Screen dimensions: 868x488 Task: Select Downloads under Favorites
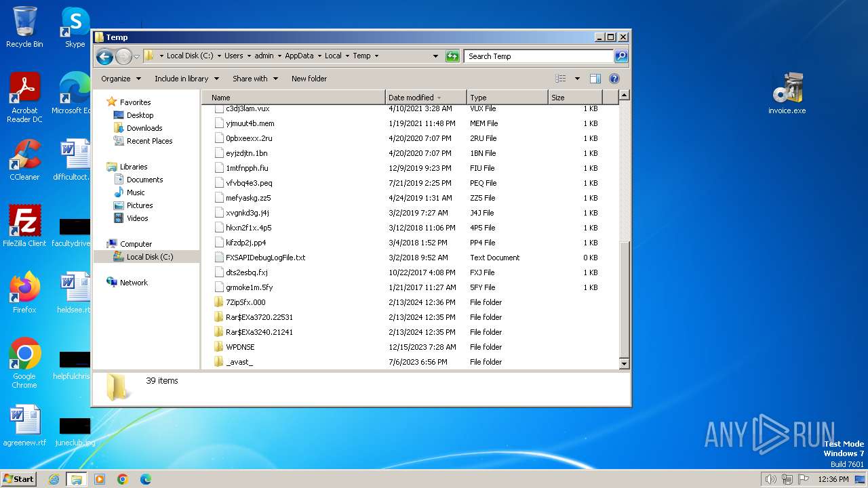[x=144, y=128]
